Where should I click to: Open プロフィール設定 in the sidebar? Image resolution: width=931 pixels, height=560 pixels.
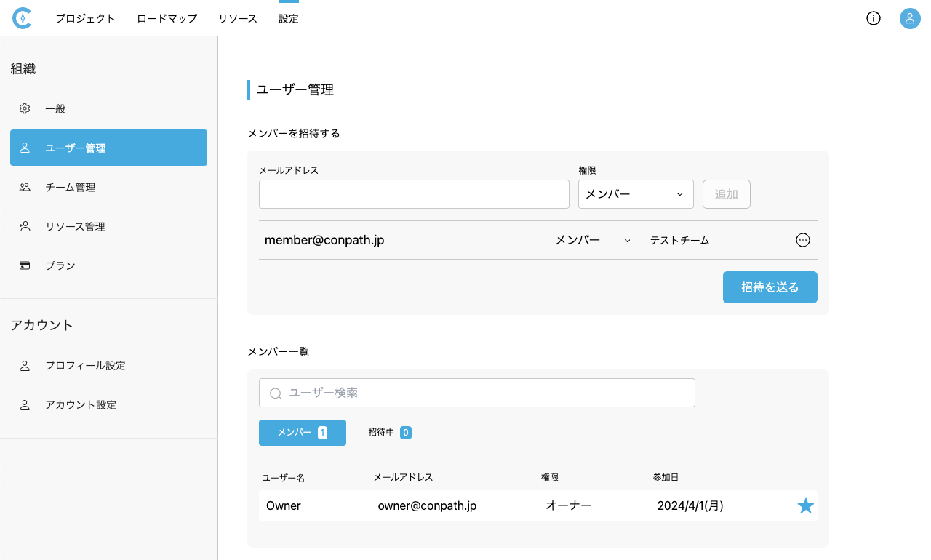(85, 365)
